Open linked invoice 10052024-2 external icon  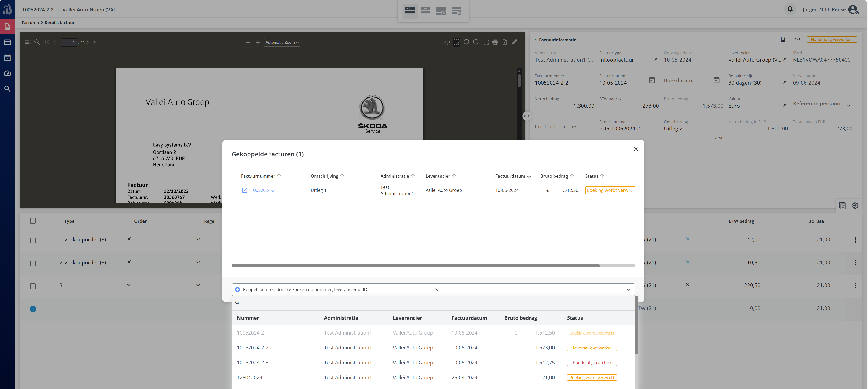coord(245,190)
